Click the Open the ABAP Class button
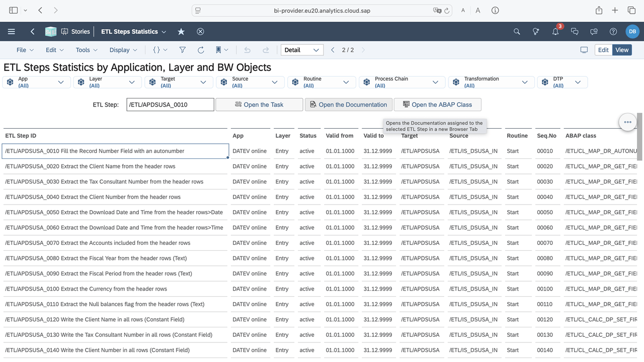The width and height of the screenshot is (644, 362). click(437, 105)
